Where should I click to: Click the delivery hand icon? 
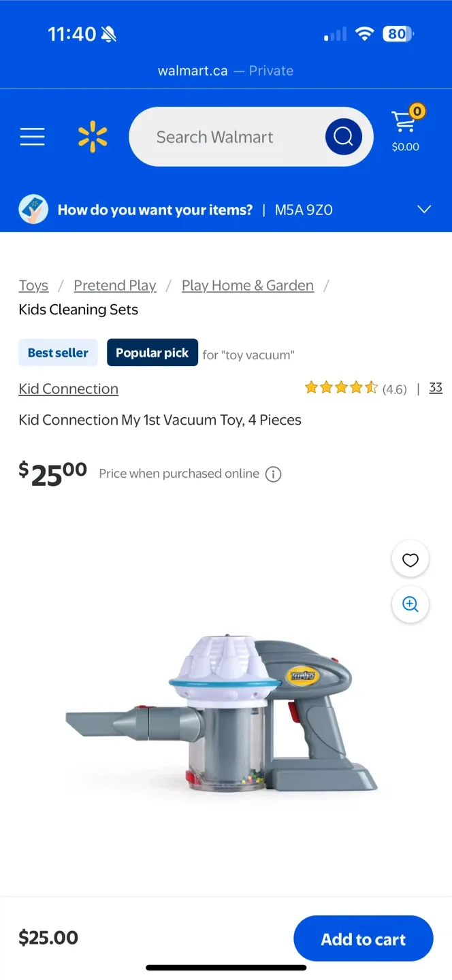tap(33, 209)
